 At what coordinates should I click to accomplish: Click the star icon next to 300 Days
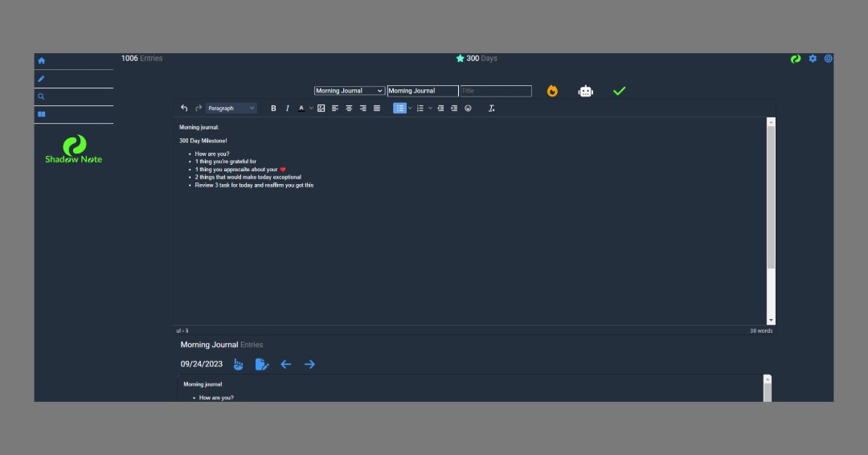pyautogui.click(x=460, y=59)
